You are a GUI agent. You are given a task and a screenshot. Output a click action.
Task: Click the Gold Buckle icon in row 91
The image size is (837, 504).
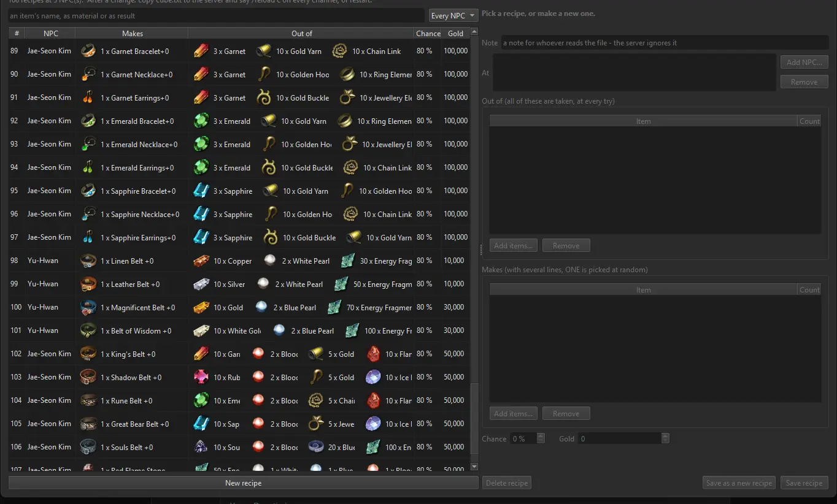click(264, 97)
